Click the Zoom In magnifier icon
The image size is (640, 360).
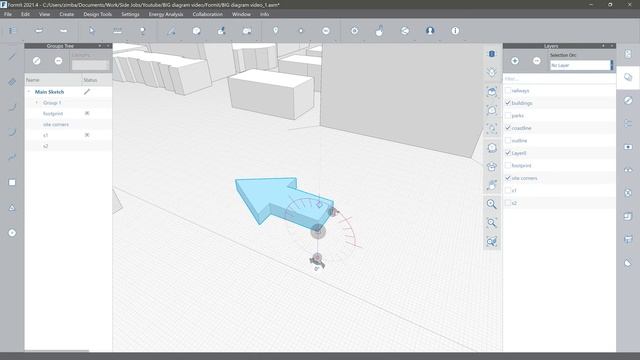(x=491, y=204)
